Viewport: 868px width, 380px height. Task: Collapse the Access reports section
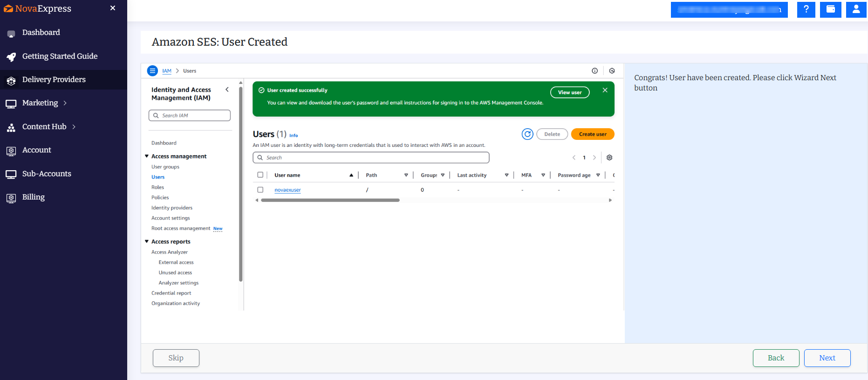[147, 242]
